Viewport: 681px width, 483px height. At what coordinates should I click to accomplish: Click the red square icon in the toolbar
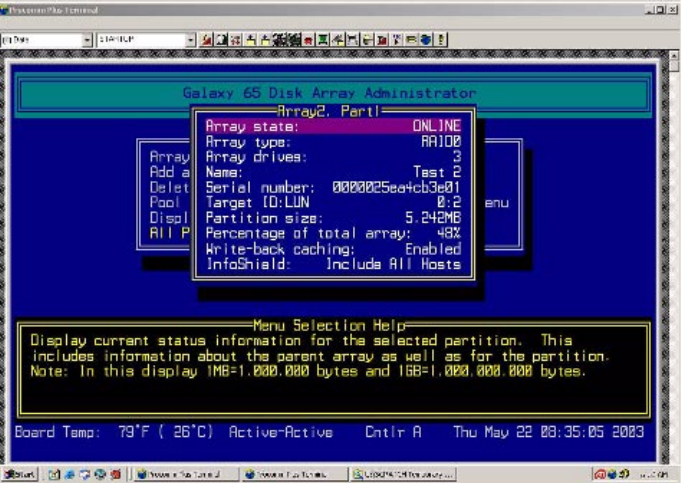tap(310, 40)
